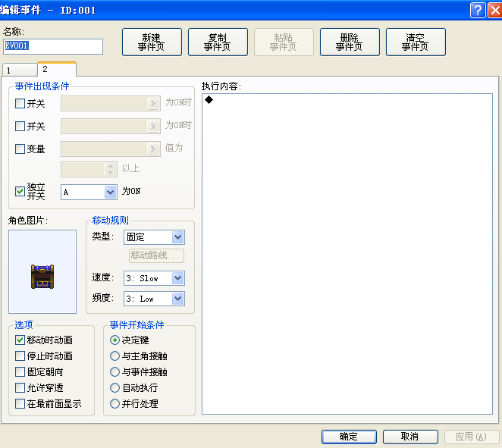Screen dimensions: 502x448
Task: Check the second 开关 condition checkbox
Action: pos(20,126)
